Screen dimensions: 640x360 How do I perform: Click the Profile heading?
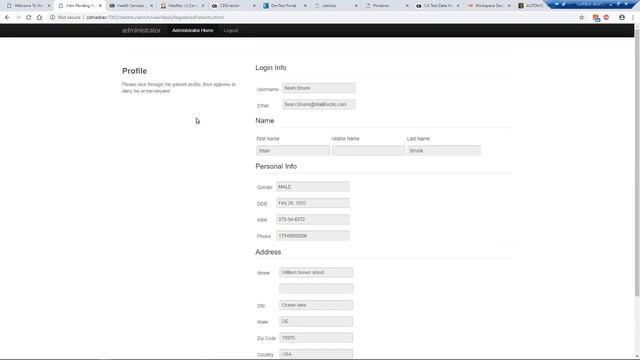[134, 71]
